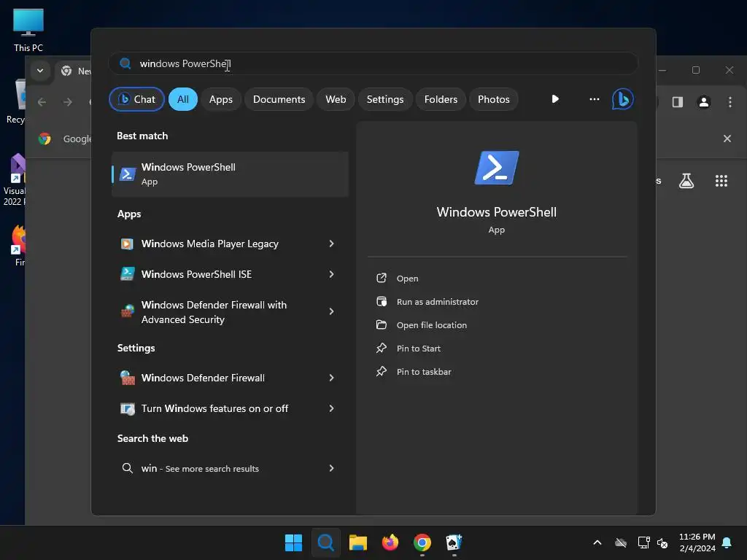Open Chrome from taskbar
This screenshot has width=747, height=560.
coord(422,542)
